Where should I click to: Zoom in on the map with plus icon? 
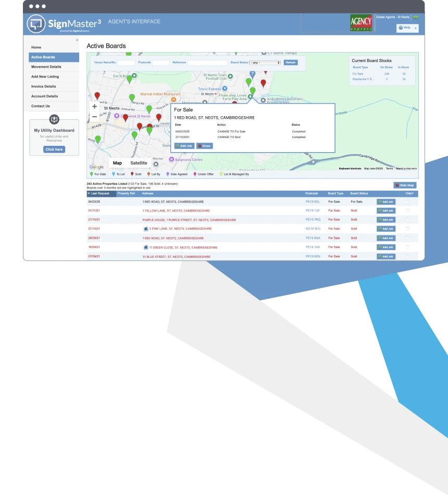[x=94, y=107]
